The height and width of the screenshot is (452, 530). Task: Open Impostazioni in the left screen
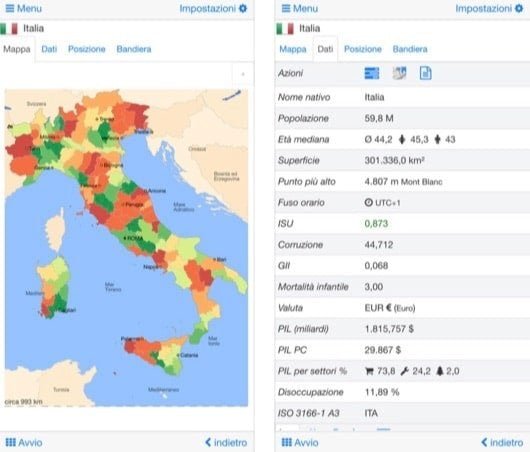point(213,8)
